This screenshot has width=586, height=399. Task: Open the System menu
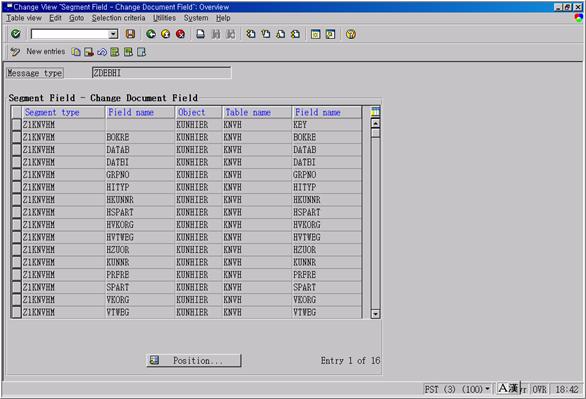[196, 18]
